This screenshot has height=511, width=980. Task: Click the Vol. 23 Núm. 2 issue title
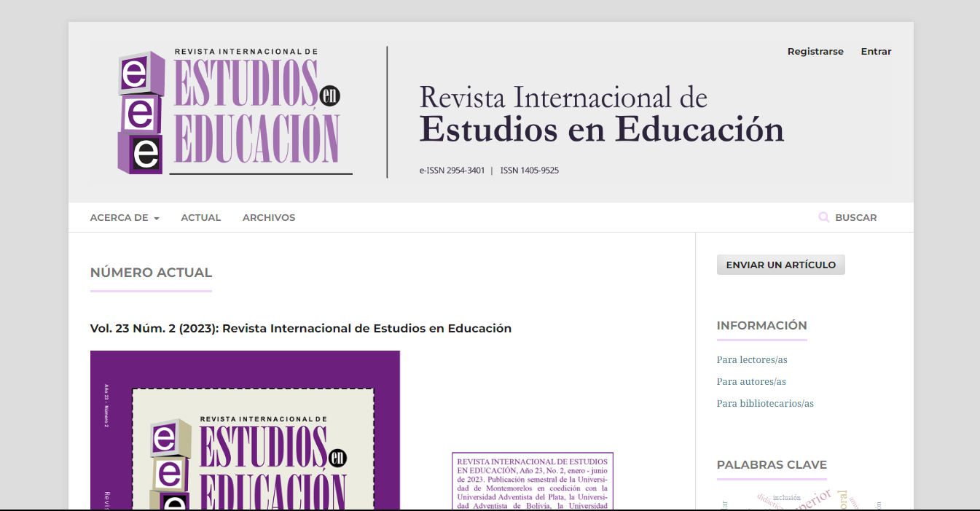pos(300,328)
